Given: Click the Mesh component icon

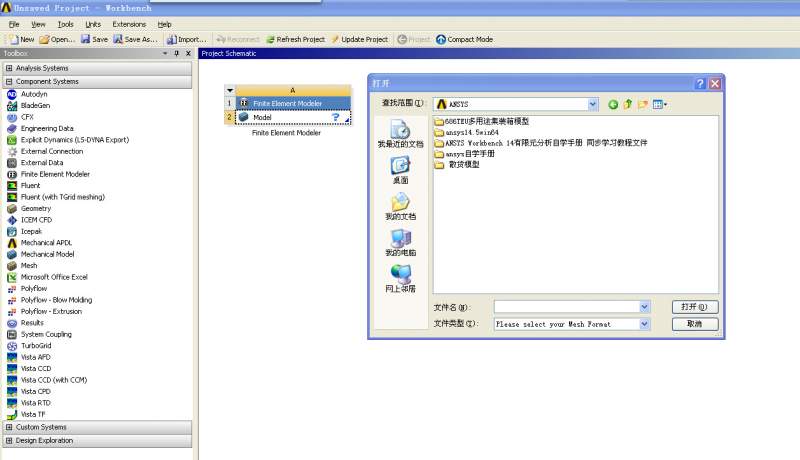Looking at the screenshot, I should [x=12, y=266].
